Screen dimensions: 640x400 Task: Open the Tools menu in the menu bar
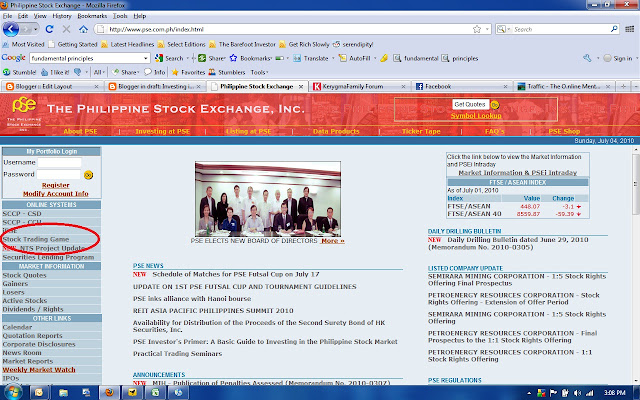pos(120,16)
